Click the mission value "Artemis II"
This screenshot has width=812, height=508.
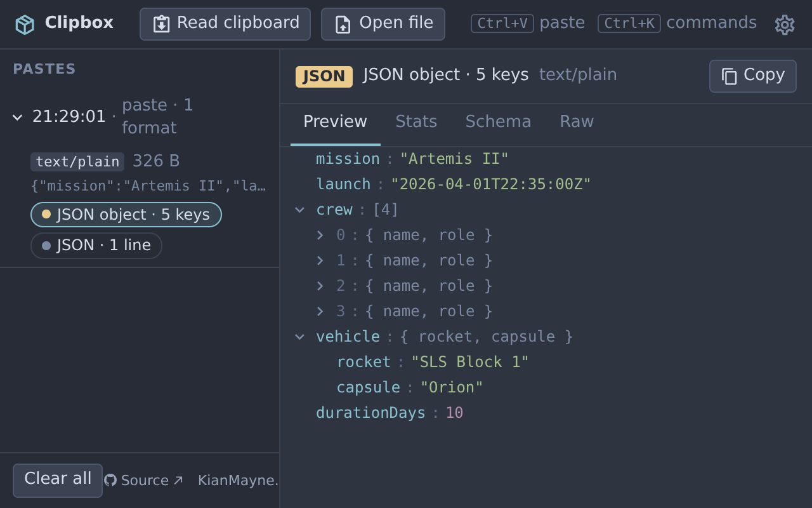click(454, 159)
